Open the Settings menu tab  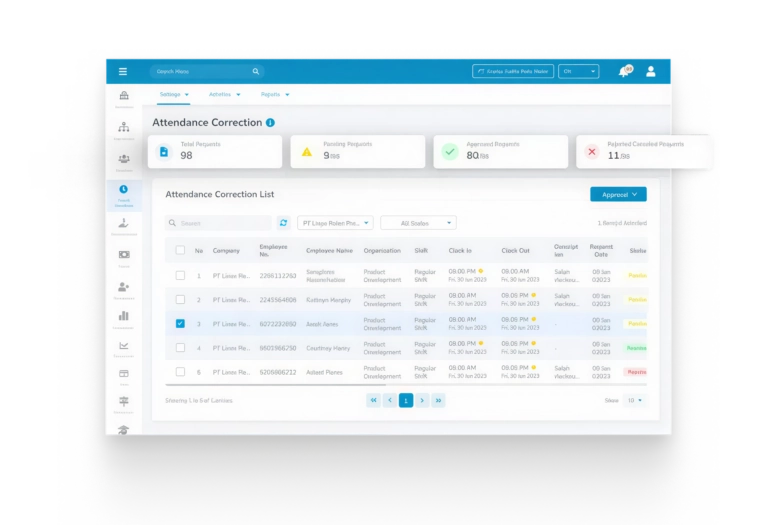click(173, 94)
